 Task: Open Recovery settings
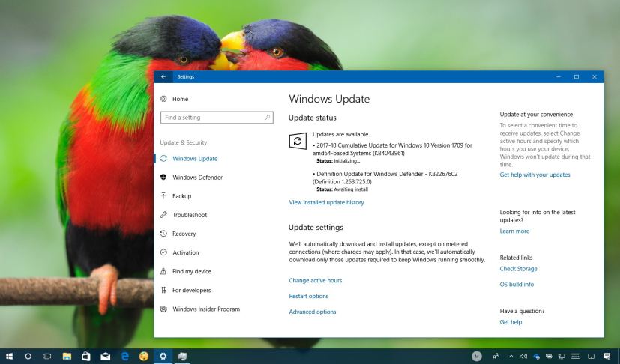pos(184,234)
